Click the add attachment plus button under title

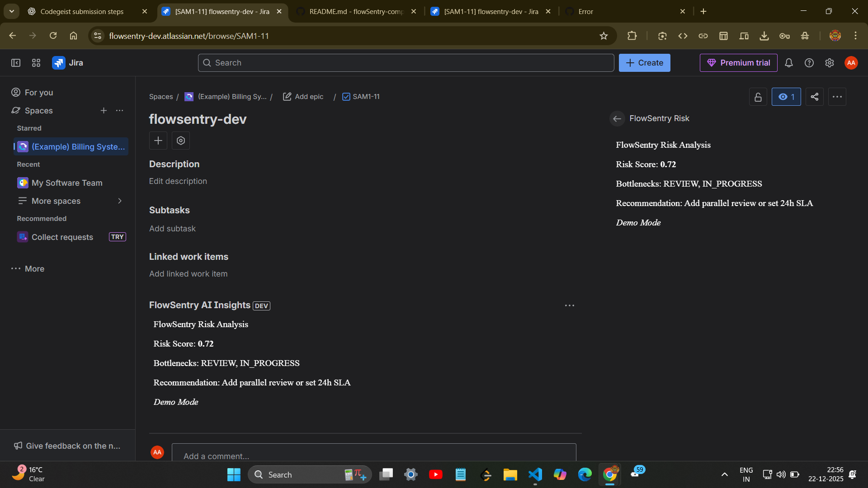point(158,141)
